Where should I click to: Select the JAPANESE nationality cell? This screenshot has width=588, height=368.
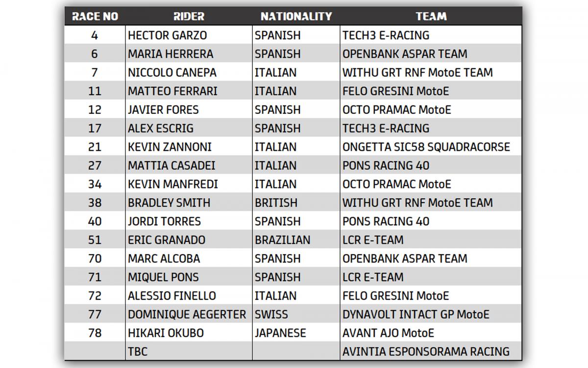pyautogui.click(x=280, y=333)
